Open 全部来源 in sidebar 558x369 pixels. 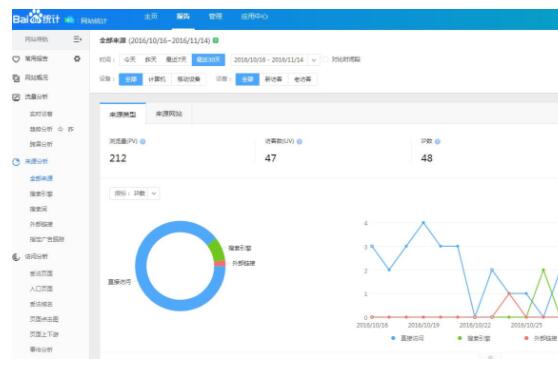41,178
